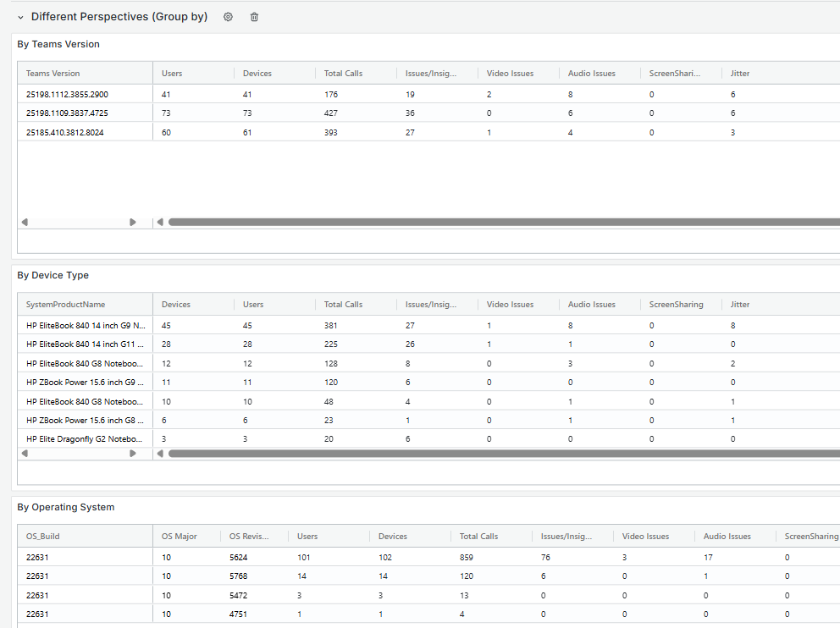Click left scroll arrow under SystemProductName column

(x=25, y=454)
